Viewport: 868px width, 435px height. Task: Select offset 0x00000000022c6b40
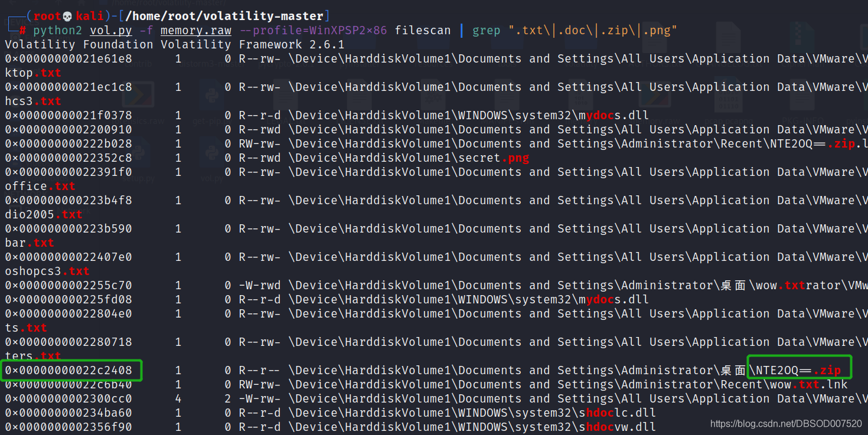(68, 384)
